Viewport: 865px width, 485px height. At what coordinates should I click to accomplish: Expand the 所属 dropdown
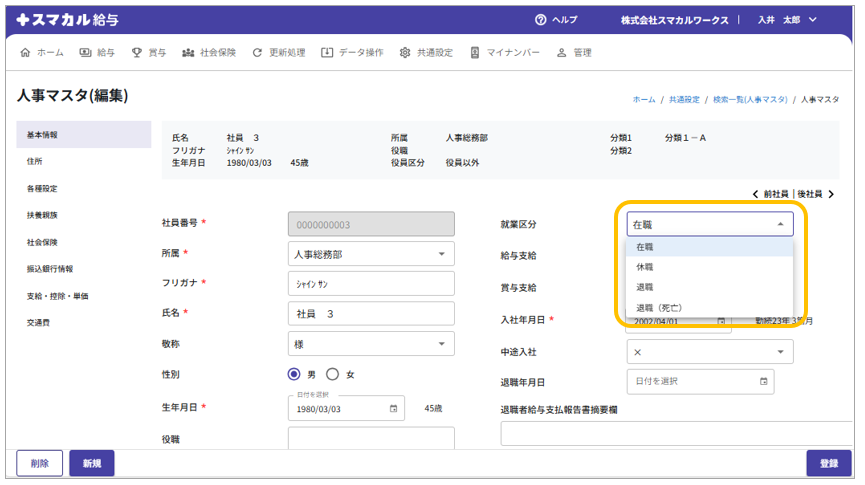[441, 255]
